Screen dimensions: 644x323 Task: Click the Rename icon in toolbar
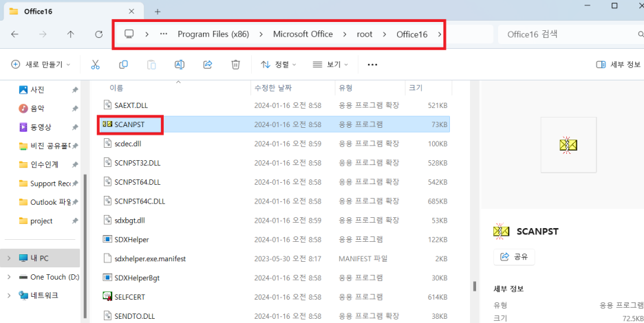[x=180, y=65]
